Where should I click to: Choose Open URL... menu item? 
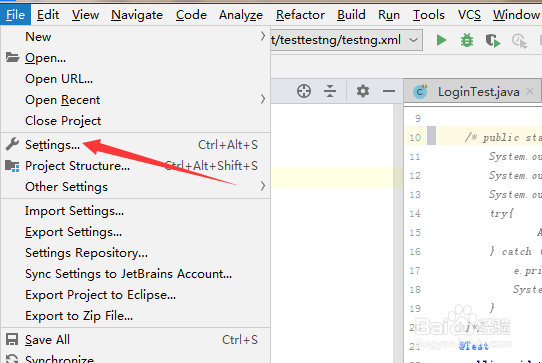tap(136, 79)
